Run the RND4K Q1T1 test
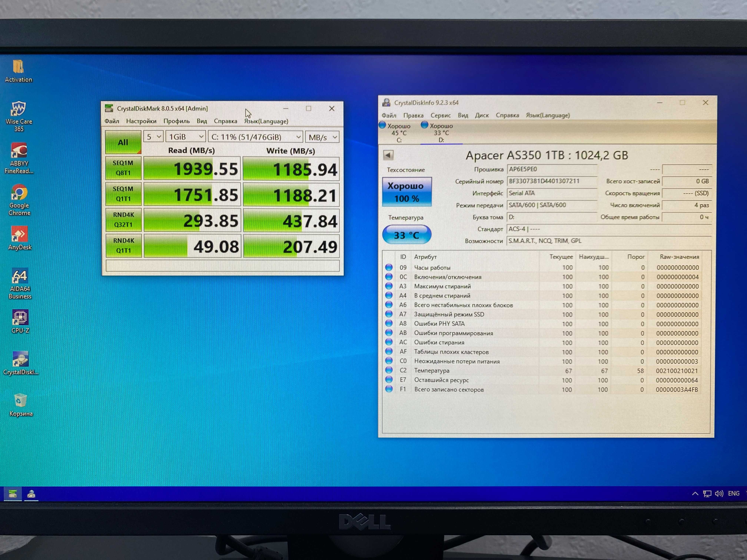747x560 pixels. (124, 245)
